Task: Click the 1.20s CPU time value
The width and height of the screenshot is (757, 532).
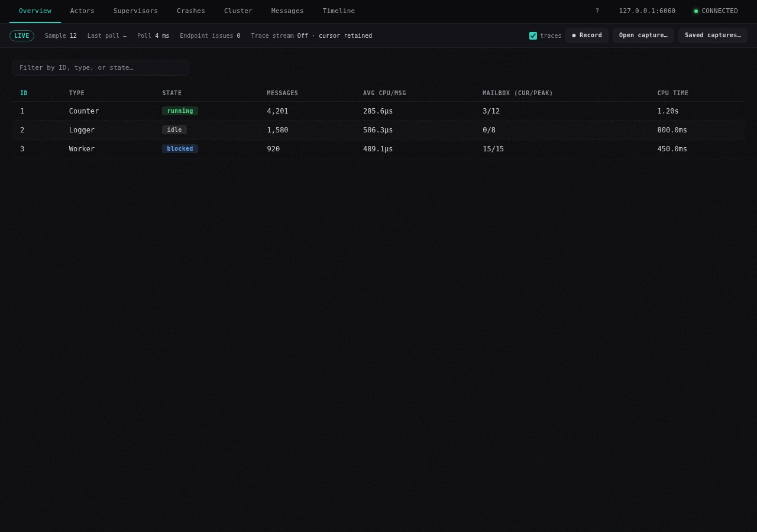Action: click(668, 111)
